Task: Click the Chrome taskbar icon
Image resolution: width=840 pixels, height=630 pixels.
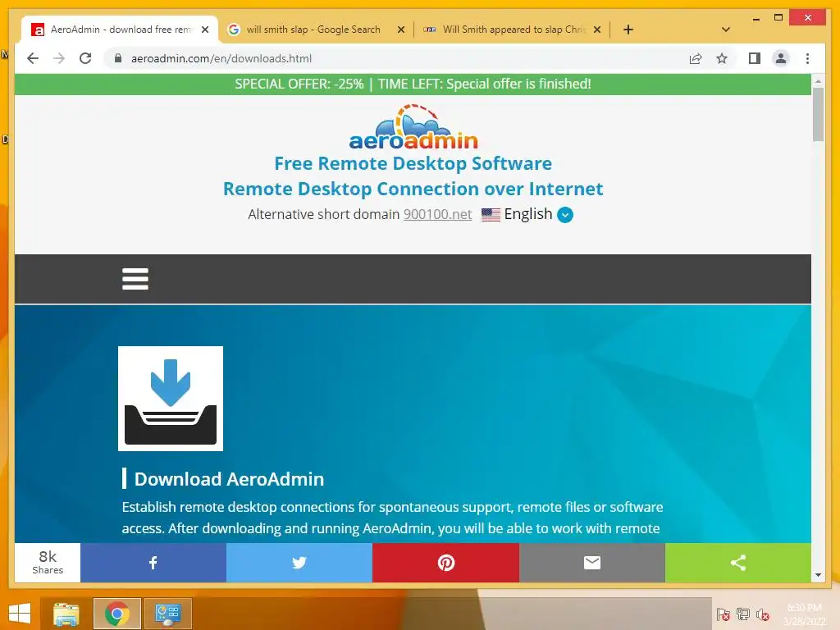Action: [x=116, y=614]
